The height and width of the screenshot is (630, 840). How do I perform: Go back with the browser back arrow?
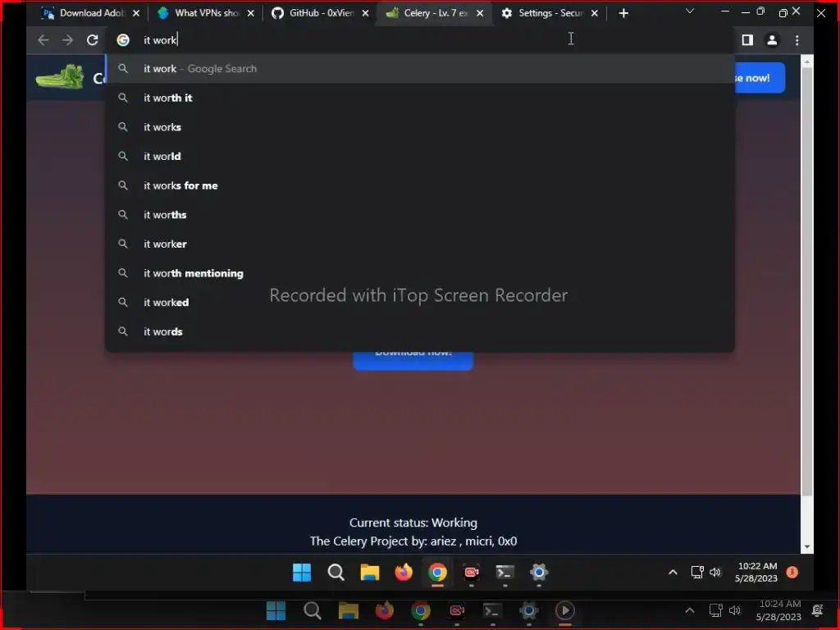coord(43,40)
